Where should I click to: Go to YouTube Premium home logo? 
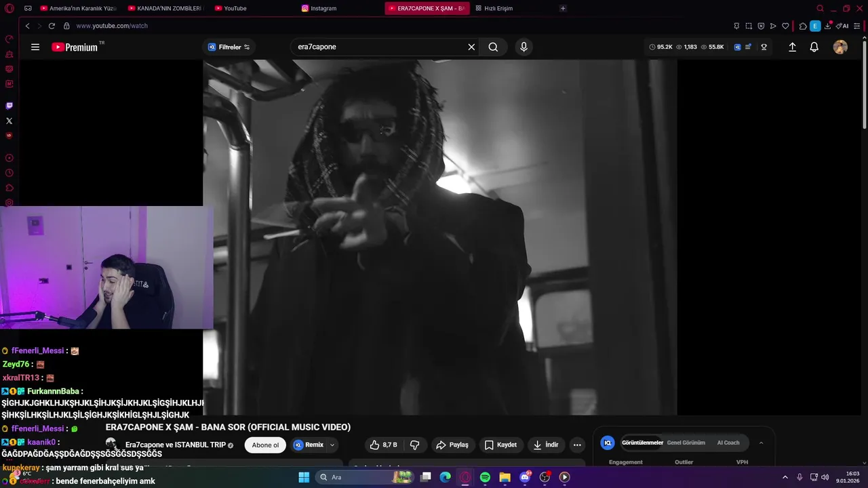[x=75, y=47]
